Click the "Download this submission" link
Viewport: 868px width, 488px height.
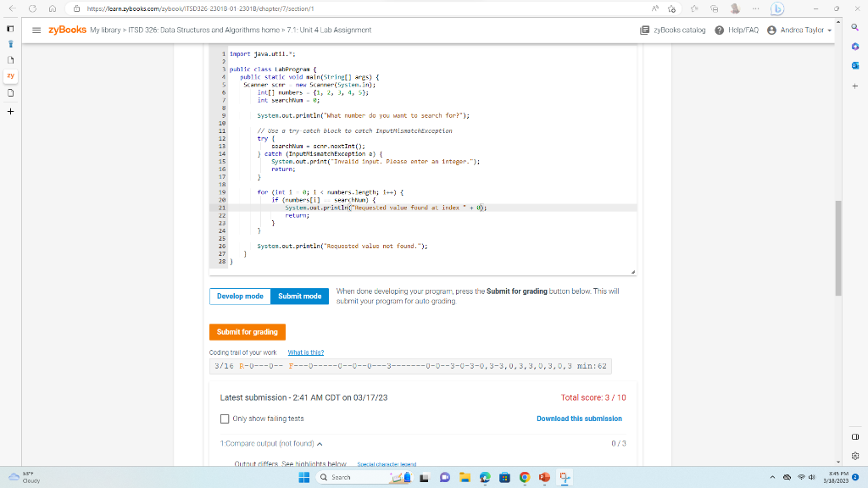click(579, 419)
